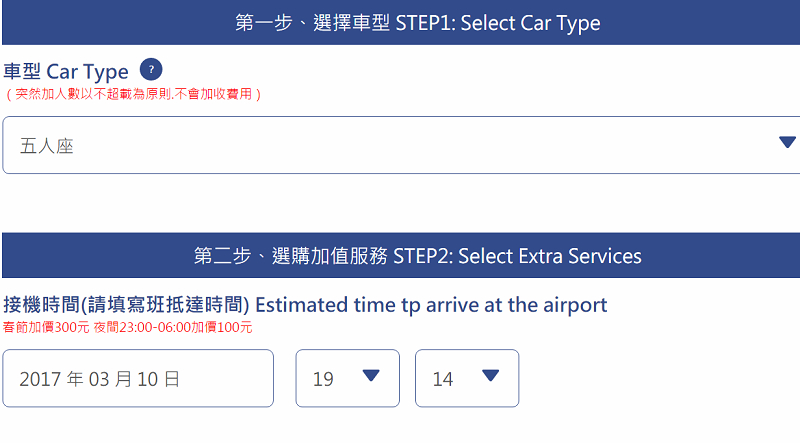The width and height of the screenshot is (800, 443).
Task: Click the number 19 in hour selector
Action: click(323, 379)
